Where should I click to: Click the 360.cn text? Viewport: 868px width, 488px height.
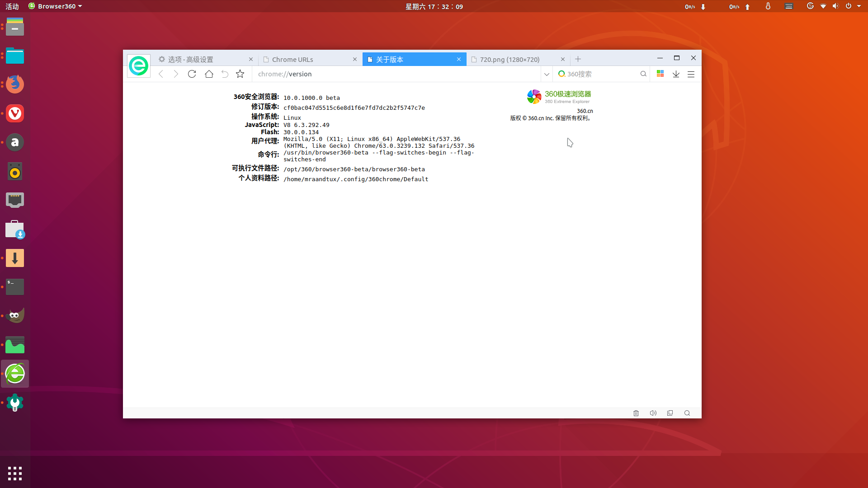coord(585,111)
